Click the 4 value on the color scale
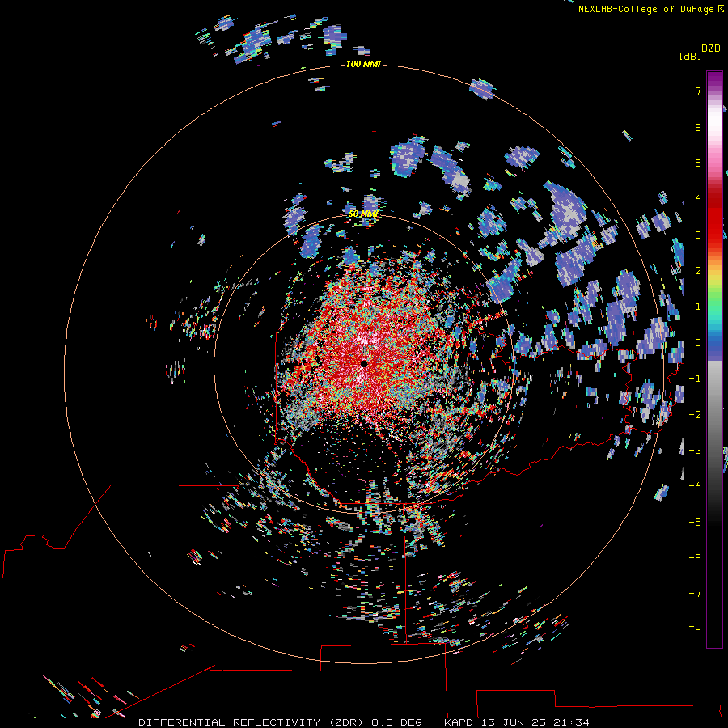The width and height of the screenshot is (728, 728). pyautogui.click(x=698, y=199)
